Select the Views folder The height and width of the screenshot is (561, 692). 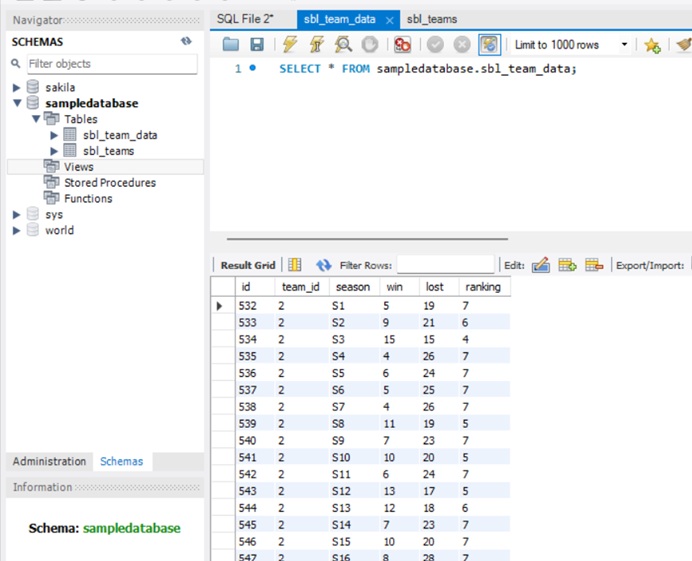79,167
